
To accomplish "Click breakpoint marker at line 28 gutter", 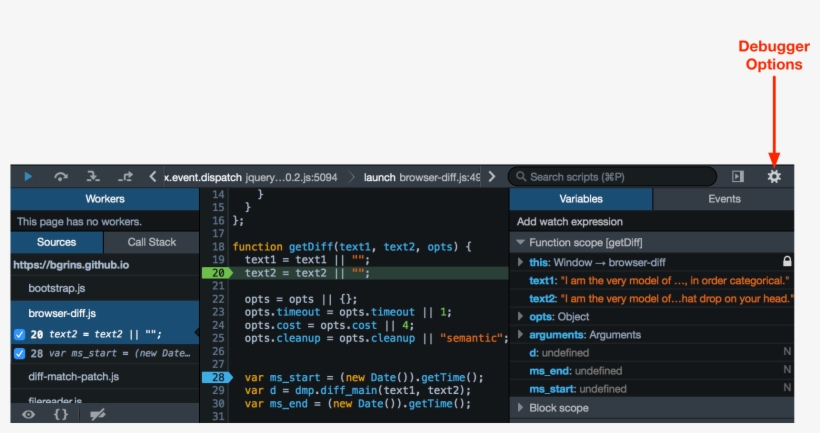I will (x=217, y=377).
